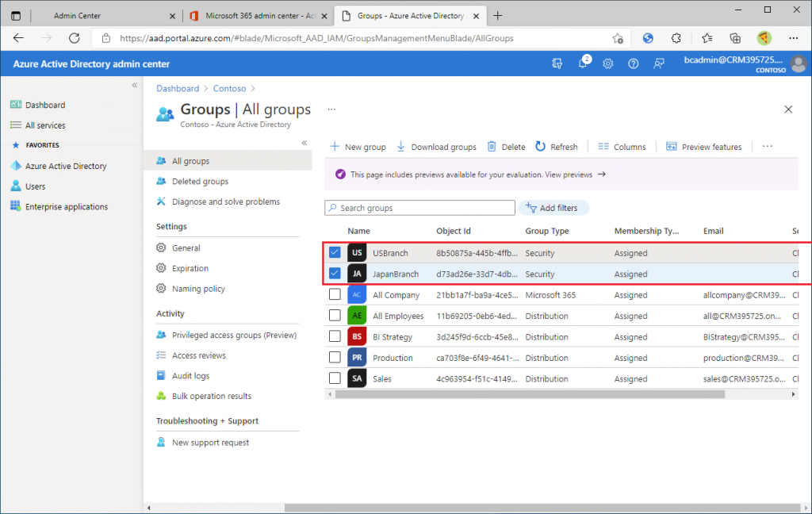The width and height of the screenshot is (812, 514).
Task: Check the Sales group checkbox
Action: pos(335,378)
